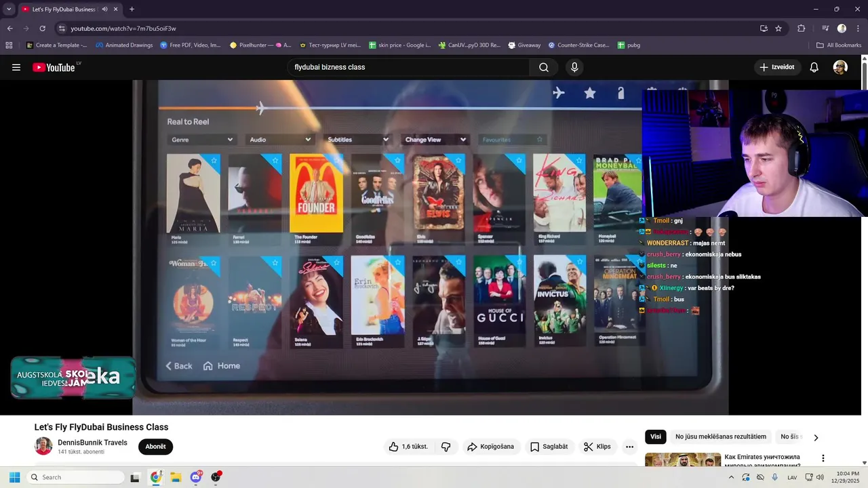This screenshot has width=868, height=488.
Task: Select the No jūsu meklēšanas rezultātiem chip
Action: (x=721, y=437)
